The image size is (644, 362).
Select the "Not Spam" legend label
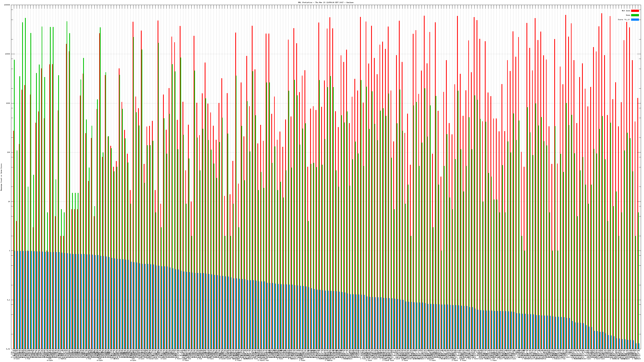point(626,11)
